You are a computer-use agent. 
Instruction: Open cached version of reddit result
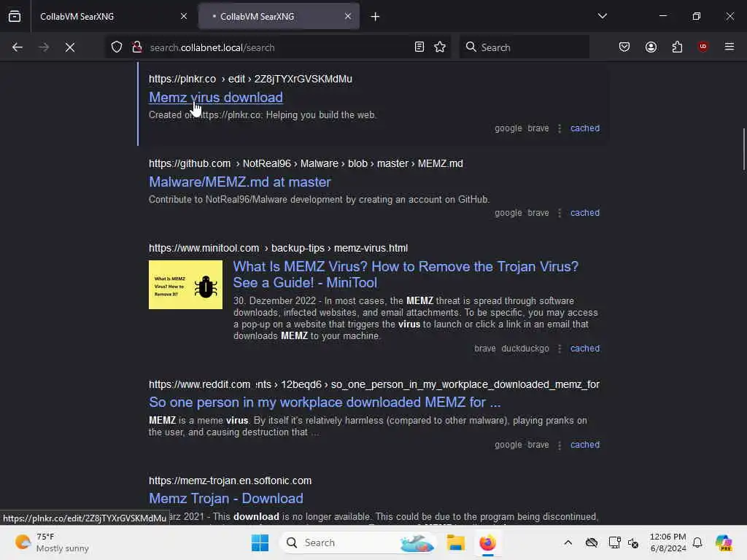(x=585, y=445)
